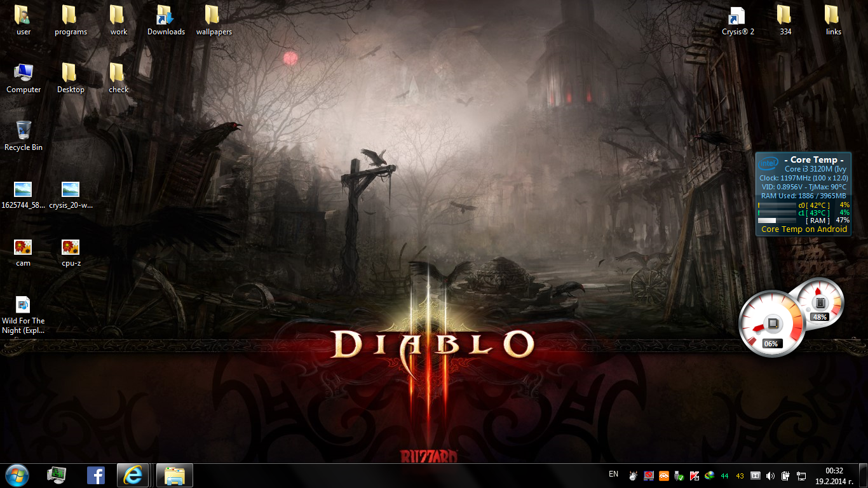This screenshot has width=868, height=488.
Task: Click the 'Core Temp on Android' link
Action: pyautogui.click(x=804, y=229)
